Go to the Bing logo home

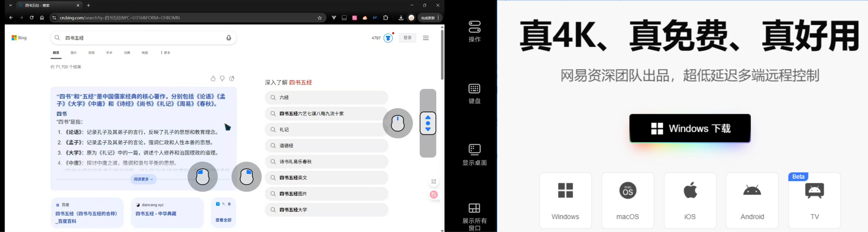19,38
